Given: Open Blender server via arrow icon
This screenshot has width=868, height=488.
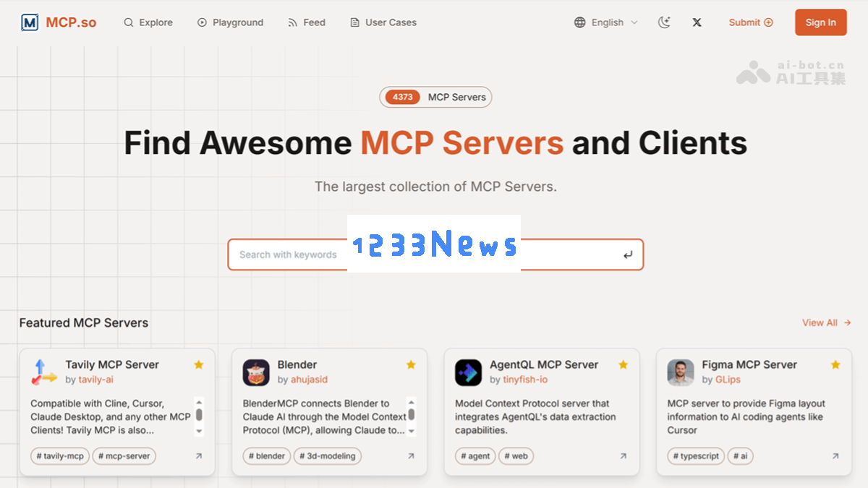Looking at the screenshot, I should click(411, 456).
